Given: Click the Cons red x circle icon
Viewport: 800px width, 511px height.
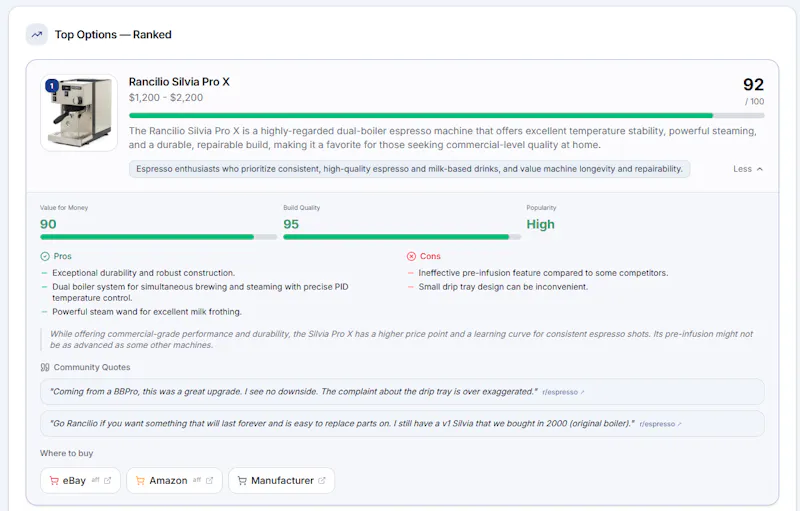Looking at the screenshot, I should 411,256.
